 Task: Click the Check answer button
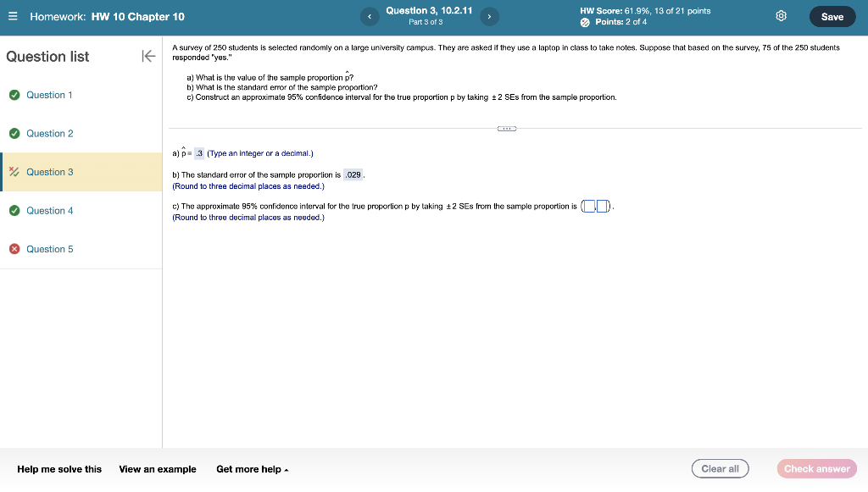pyautogui.click(x=816, y=469)
